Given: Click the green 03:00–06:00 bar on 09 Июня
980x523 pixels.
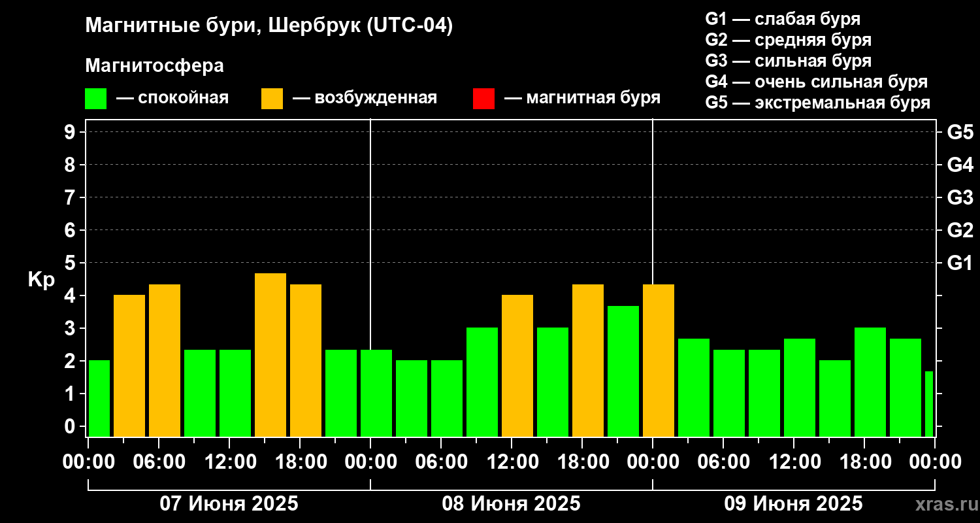Looking at the screenshot, I should pyautogui.click(x=694, y=388).
